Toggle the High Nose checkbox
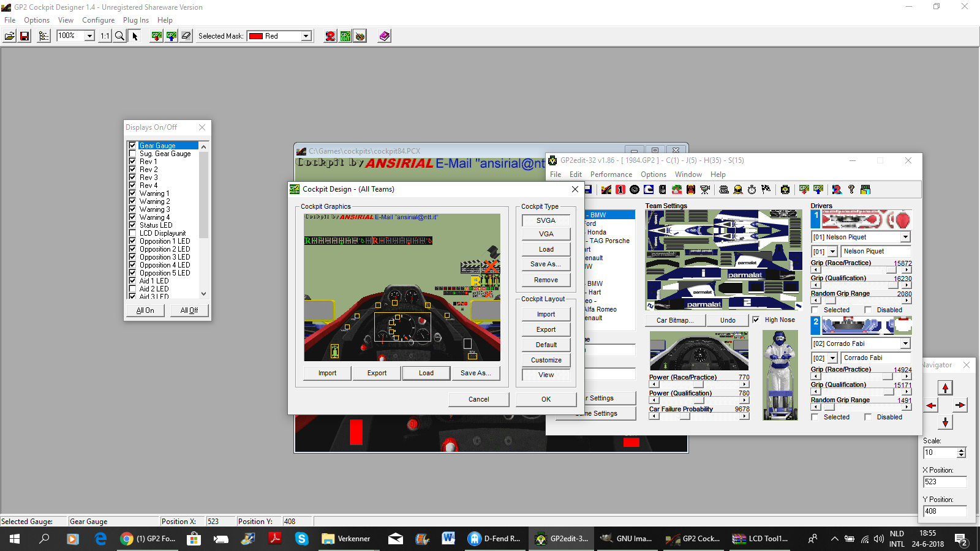 756,320
